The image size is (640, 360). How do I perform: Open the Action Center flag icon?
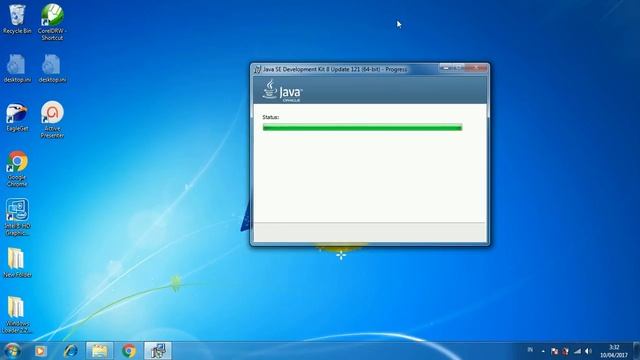coord(554,351)
